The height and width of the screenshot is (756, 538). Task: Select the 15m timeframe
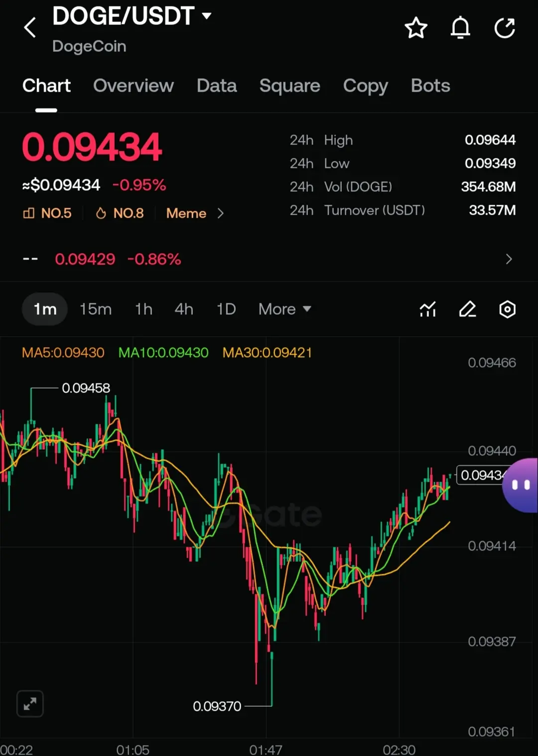pyautogui.click(x=96, y=309)
